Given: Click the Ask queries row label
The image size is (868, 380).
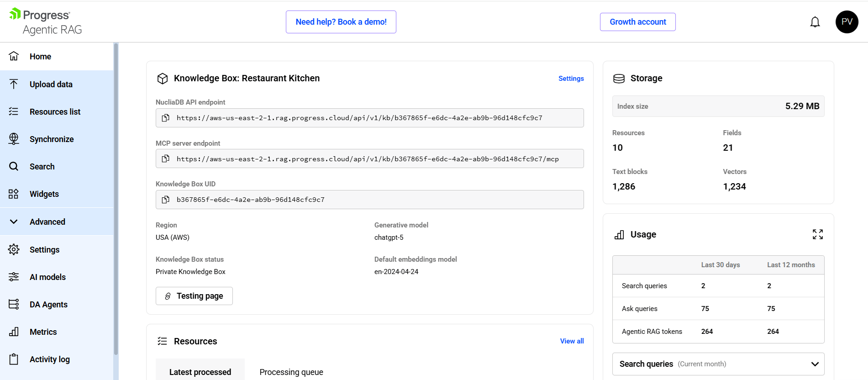Looking at the screenshot, I should click(x=640, y=309).
